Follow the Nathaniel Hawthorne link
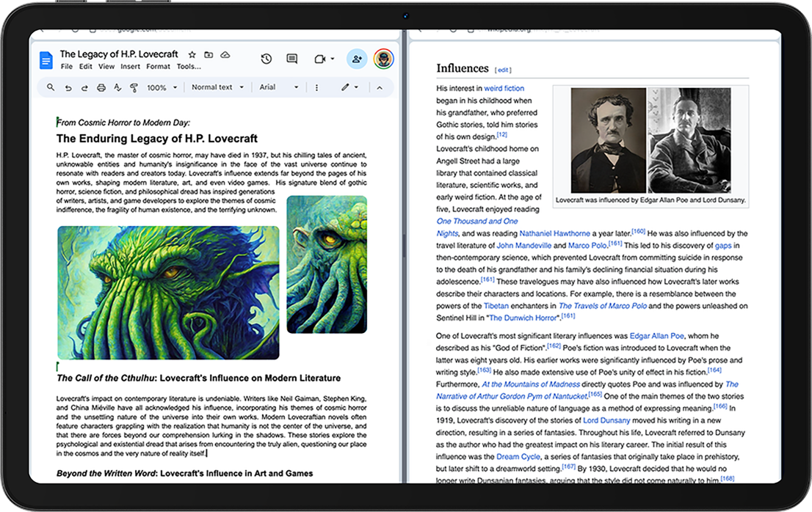The height and width of the screenshot is (512, 812). coord(554,233)
